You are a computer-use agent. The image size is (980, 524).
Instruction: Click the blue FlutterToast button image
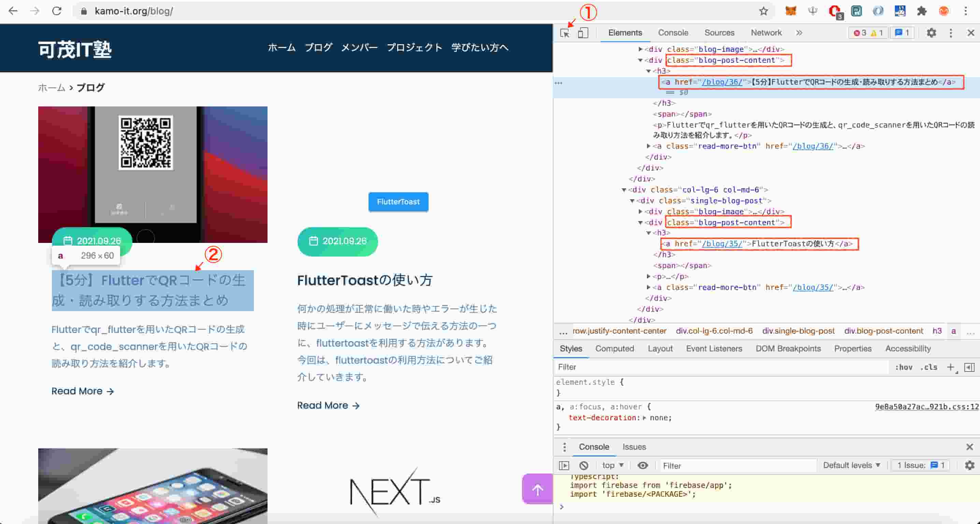click(398, 202)
